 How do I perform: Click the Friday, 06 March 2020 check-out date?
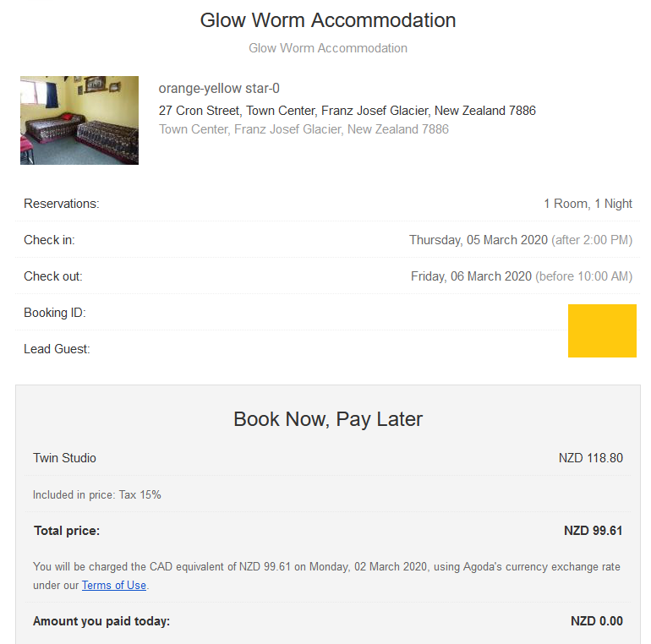tap(471, 276)
